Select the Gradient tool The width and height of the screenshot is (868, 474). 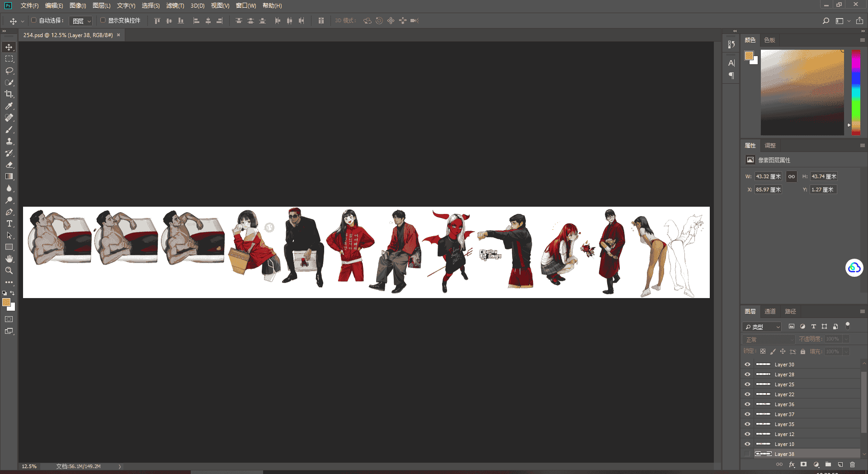coord(9,176)
